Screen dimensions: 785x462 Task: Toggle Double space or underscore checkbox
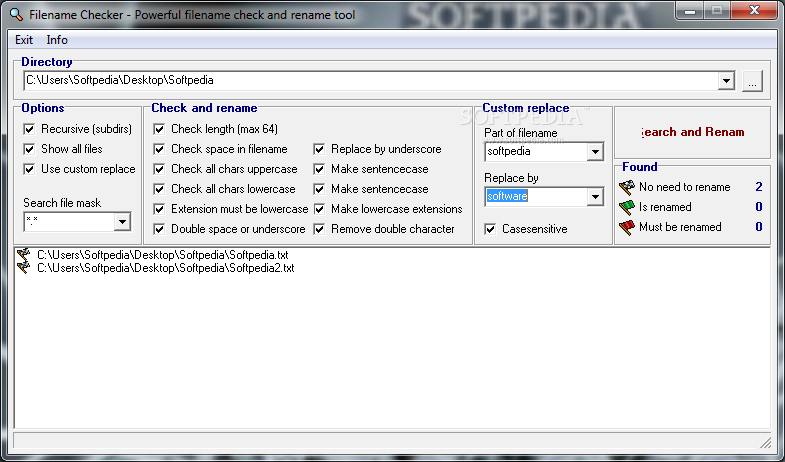point(159,229)
